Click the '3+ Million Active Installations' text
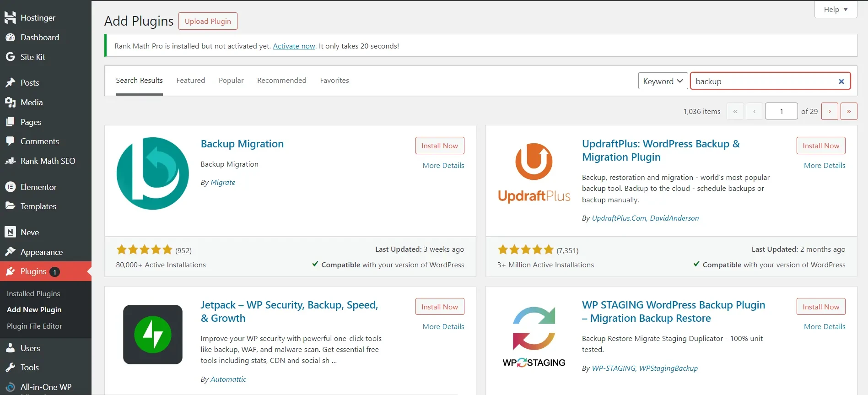The height and width of the screenshot is (395, 868). click(545, 265)
